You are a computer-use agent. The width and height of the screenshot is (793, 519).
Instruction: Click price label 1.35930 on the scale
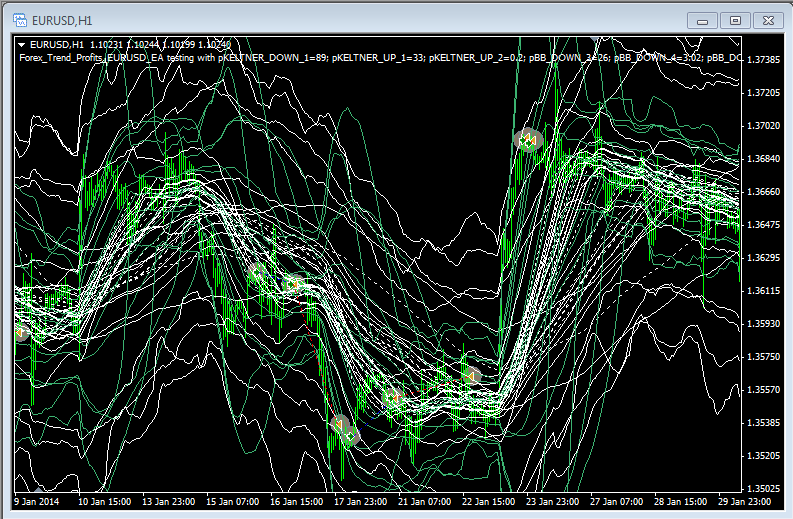tap(763, 324)
